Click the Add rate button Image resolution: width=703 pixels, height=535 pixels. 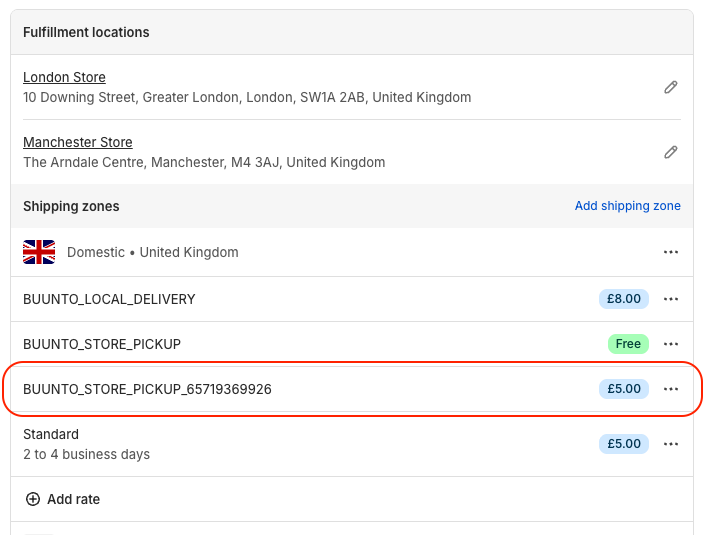[x=73, y=499]
